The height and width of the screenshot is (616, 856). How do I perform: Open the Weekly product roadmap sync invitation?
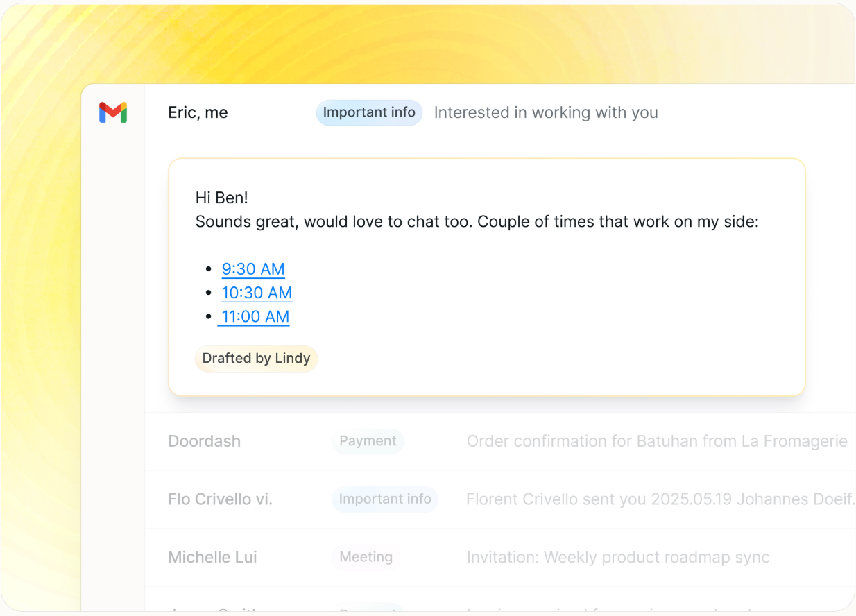coord(617,557)
